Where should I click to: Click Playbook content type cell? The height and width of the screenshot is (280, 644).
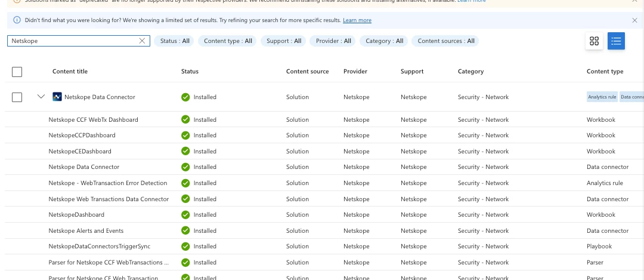coord(599,247)
